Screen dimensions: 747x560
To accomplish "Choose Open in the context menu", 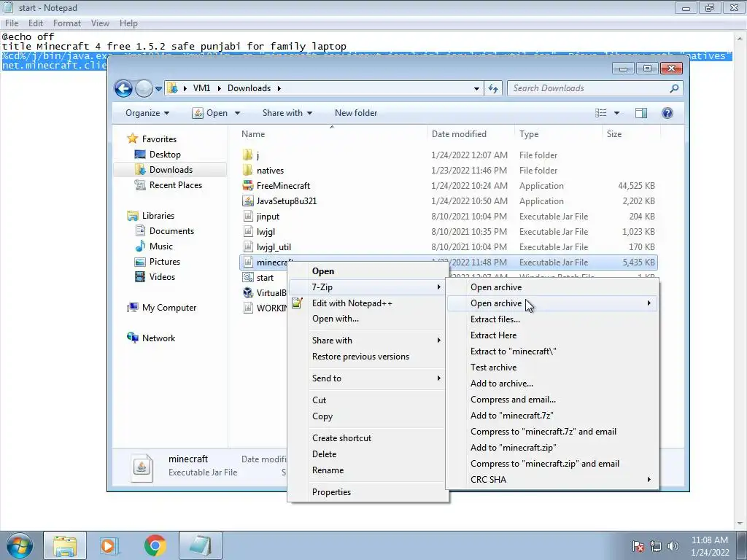I will pos(368,271).
